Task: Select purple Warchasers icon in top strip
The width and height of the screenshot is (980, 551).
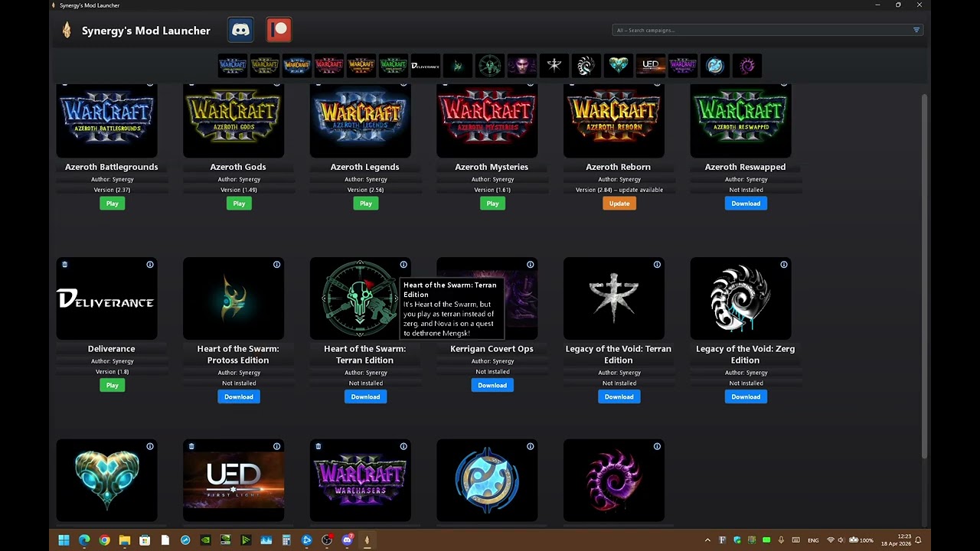Action: (682, 65)
